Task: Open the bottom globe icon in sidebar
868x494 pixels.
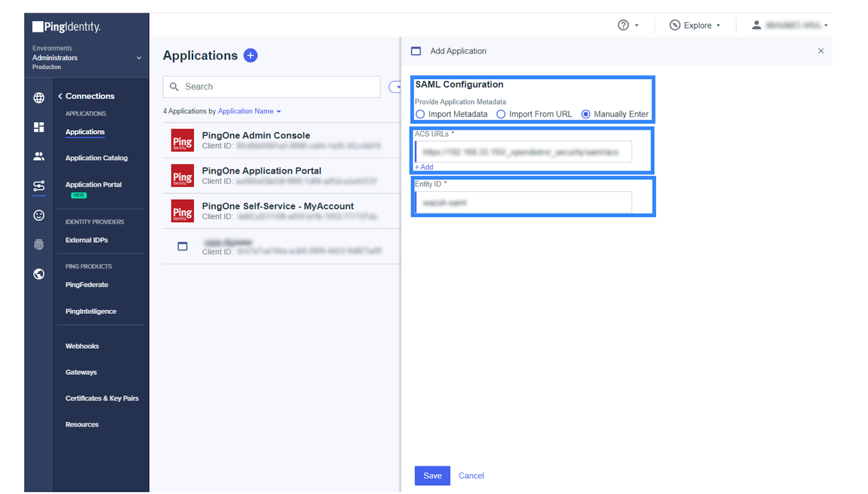Action: click(39, 274)
